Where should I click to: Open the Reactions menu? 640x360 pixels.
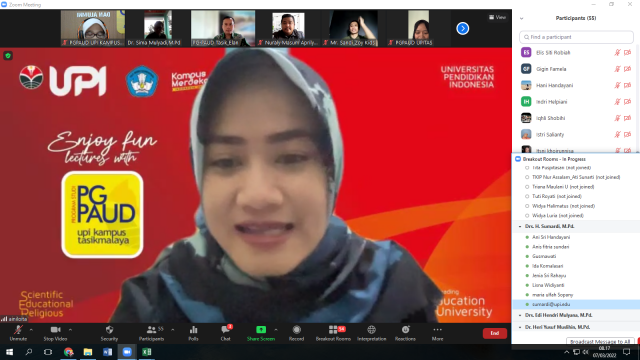(405, 333)
